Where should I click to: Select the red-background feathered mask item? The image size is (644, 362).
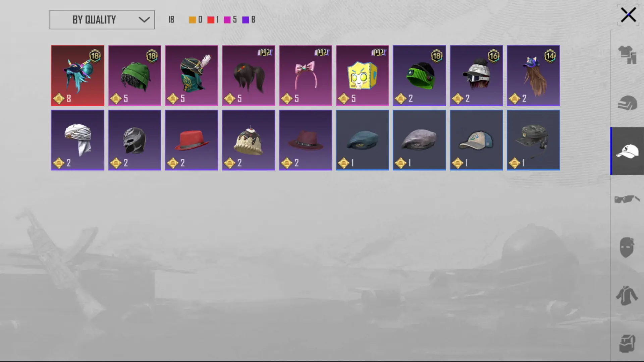77,76
